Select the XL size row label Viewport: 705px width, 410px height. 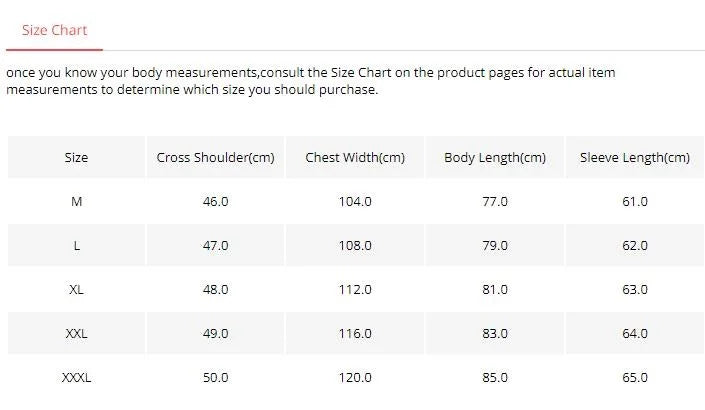76,289
